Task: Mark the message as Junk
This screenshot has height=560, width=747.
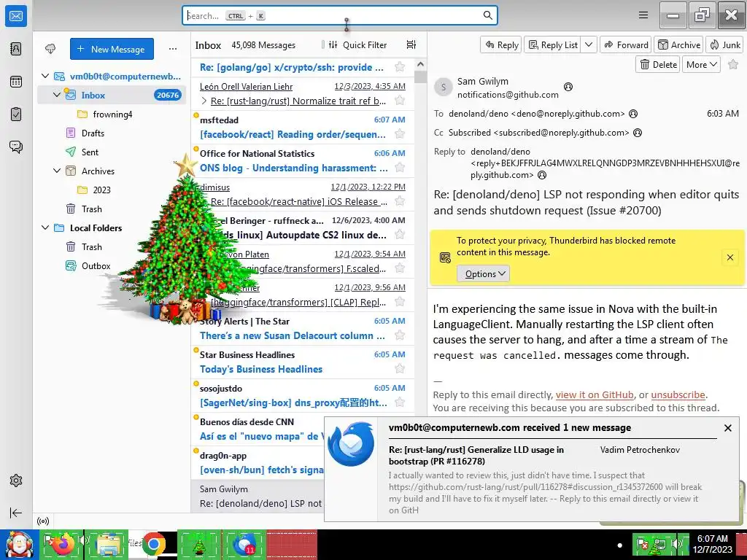Action: [x=724, y=44]
